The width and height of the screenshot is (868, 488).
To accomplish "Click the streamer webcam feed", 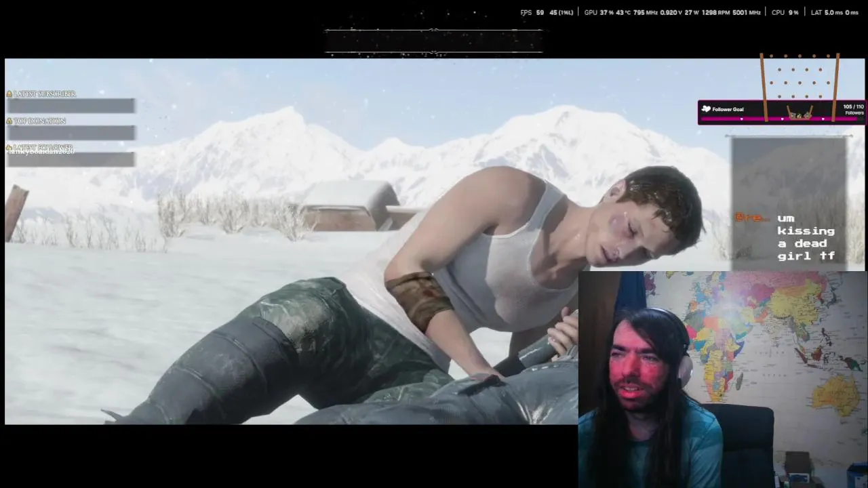I will 723,380.
